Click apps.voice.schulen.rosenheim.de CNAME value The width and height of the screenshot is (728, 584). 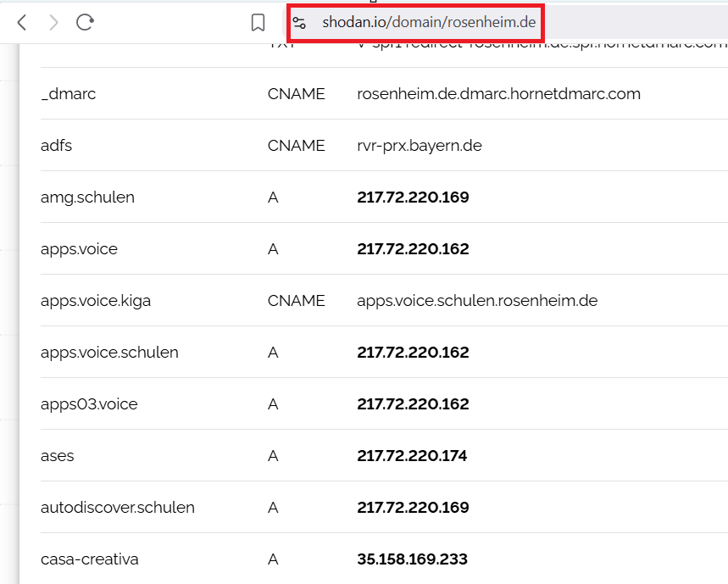point(477,301)
